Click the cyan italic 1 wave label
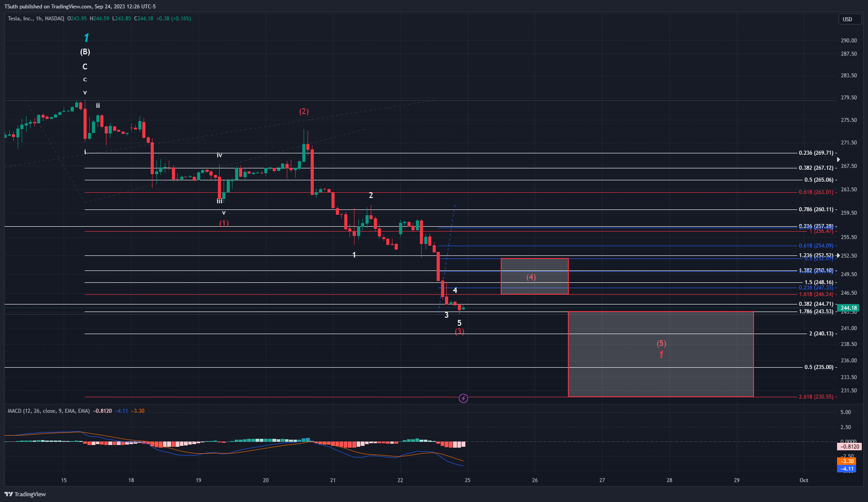 pos(86,38)
